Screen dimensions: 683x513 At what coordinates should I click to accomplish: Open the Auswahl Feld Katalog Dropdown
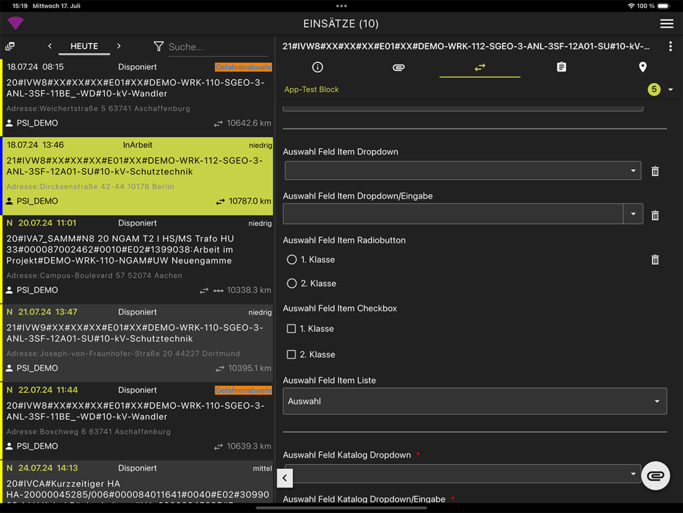(x=463, y=474)
